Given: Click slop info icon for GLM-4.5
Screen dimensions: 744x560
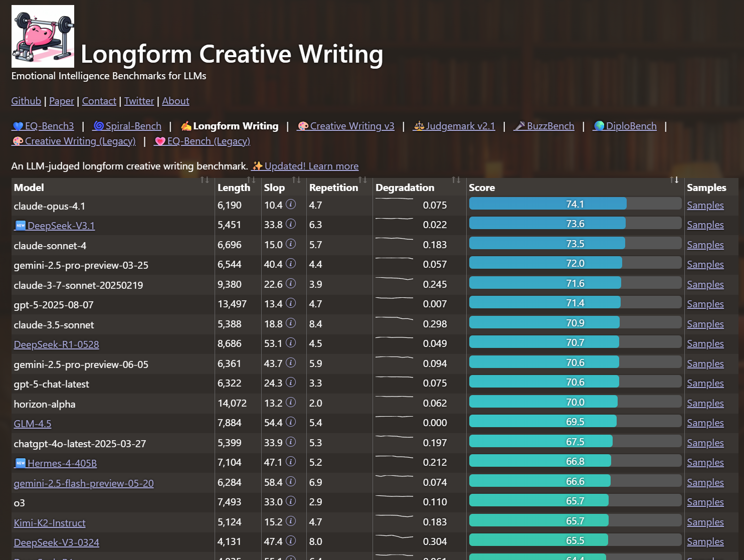Looking at the screenshot, I should coord(291,422).
